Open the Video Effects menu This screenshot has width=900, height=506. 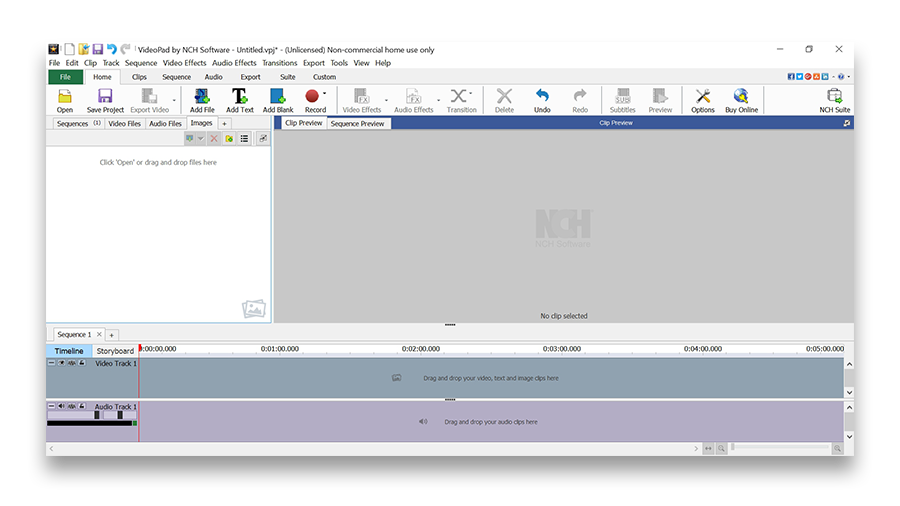point(184,63)
